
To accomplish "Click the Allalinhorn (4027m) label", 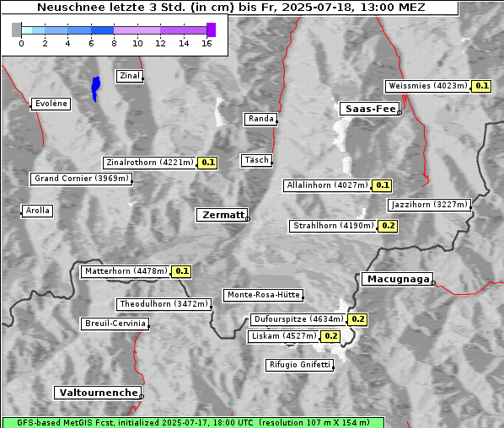I will 327,185.
